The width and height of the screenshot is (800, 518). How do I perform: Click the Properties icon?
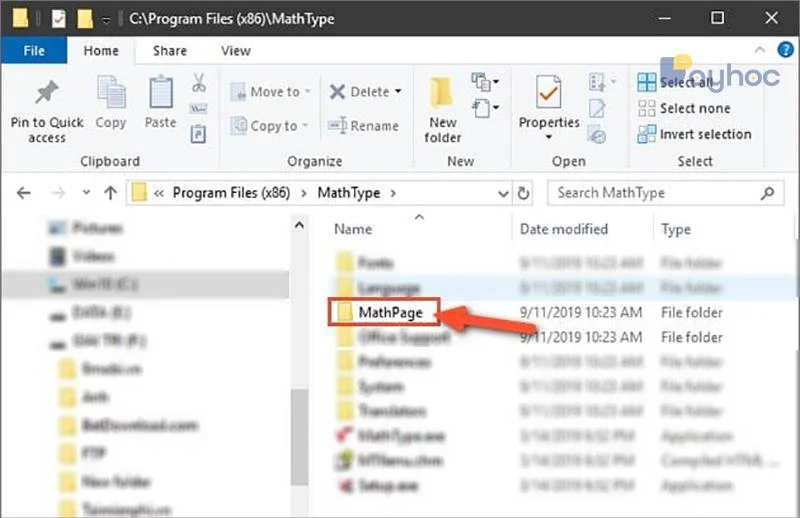click(548, 93)
